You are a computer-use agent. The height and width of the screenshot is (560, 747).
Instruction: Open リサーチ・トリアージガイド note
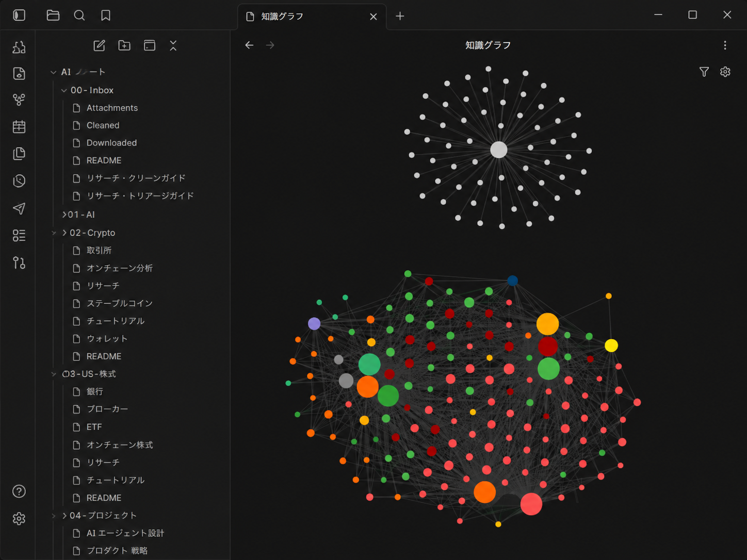click(x=133, y=196)
